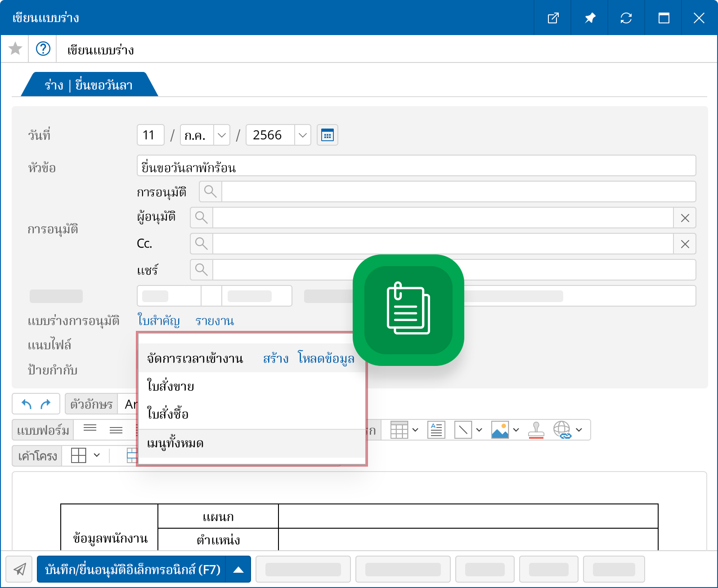The width and height of the screenshot is (718, 588).
Task: Click the help question mark icon
Action: [43, 49]
